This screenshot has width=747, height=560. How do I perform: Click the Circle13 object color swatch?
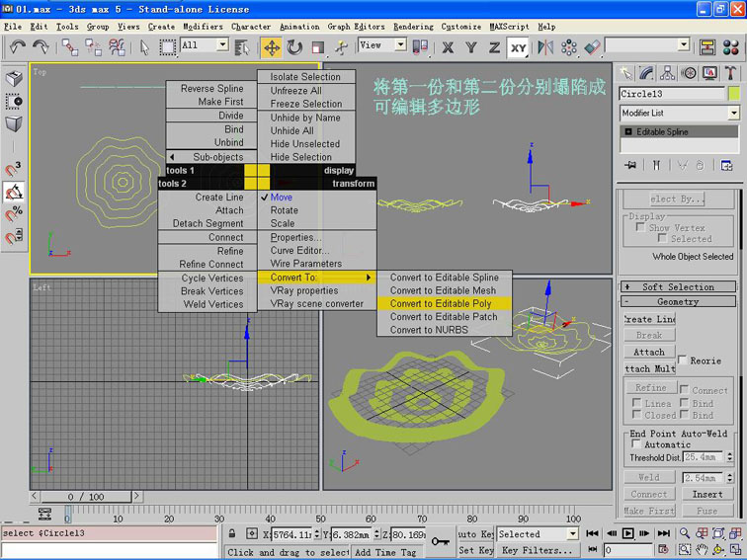click(734, 93)
